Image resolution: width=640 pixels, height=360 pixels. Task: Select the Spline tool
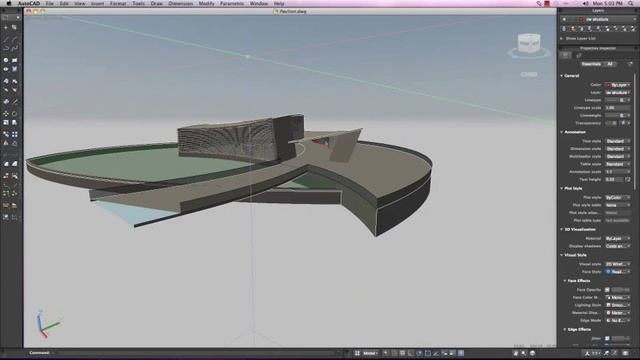[15, 48]
